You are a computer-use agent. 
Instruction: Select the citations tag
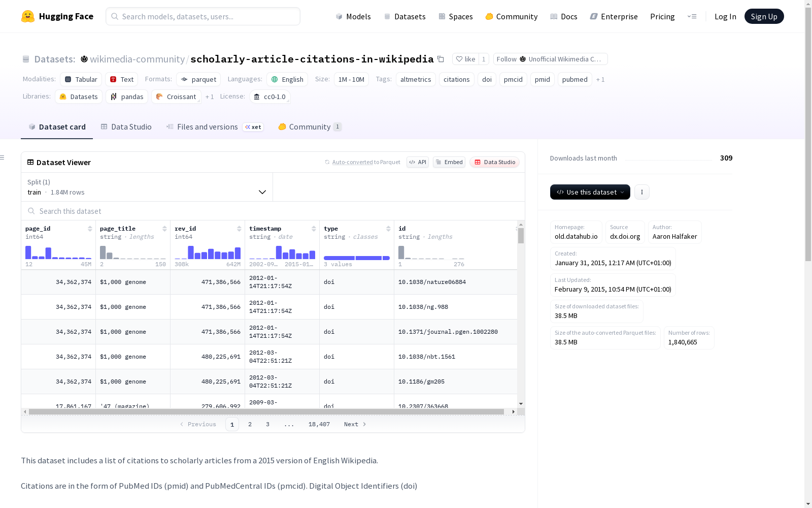point(457,79)
